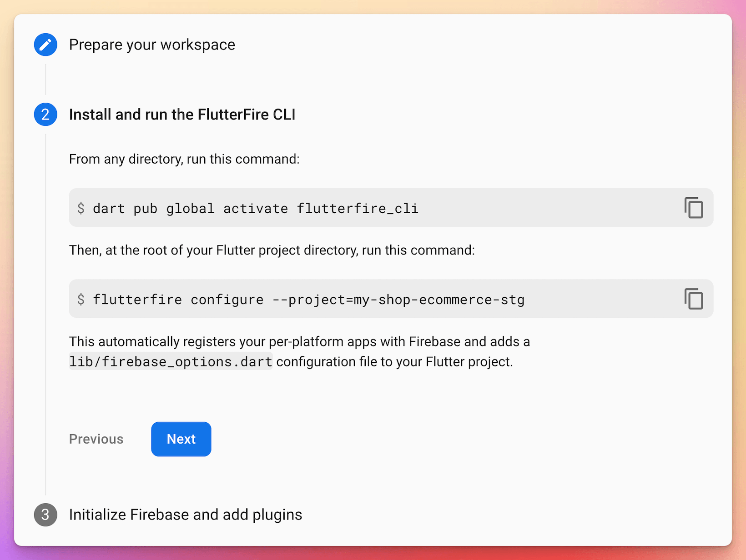
Task: Expand Initialize Firebase and add plugins step
Action: tap(186, 515)
